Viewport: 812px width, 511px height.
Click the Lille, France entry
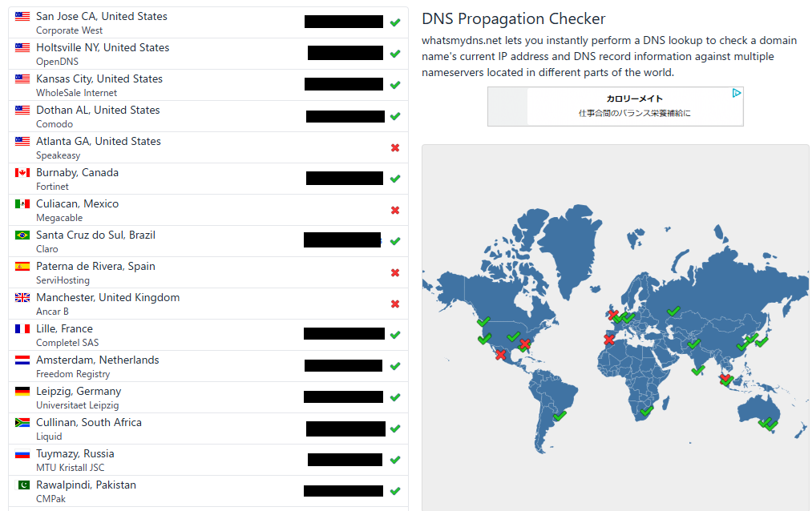pyautogui.click(x=208, y=335)
